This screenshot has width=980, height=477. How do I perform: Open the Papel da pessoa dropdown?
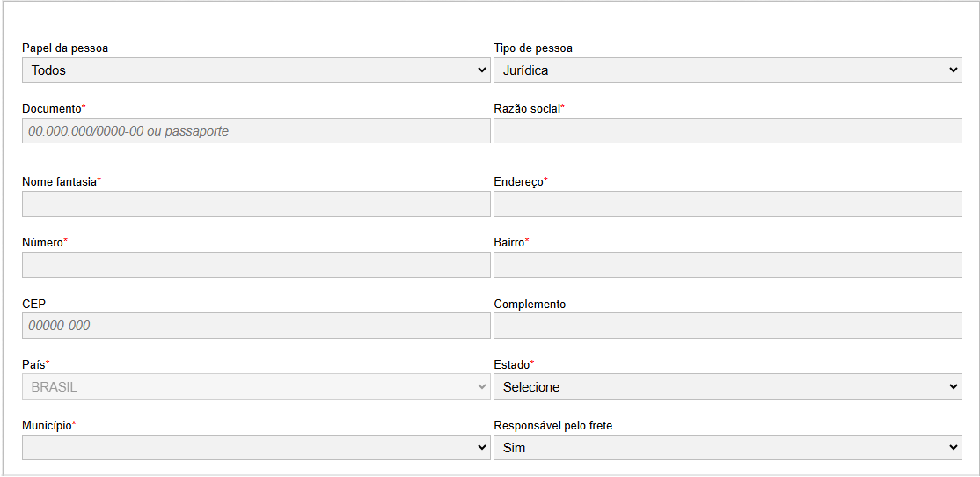point(255,70)
